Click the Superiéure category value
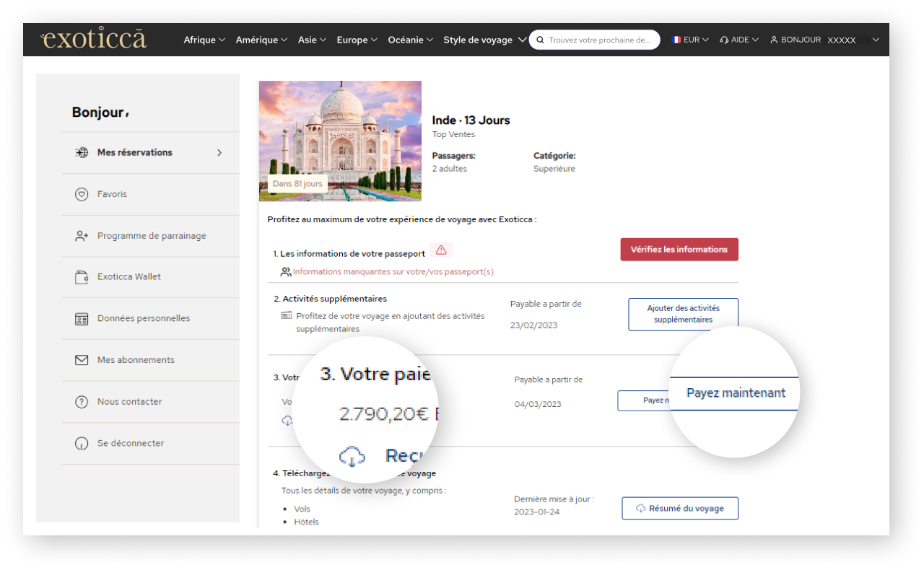The width and height of the screenshot is (924, 570). coord(554,168)
